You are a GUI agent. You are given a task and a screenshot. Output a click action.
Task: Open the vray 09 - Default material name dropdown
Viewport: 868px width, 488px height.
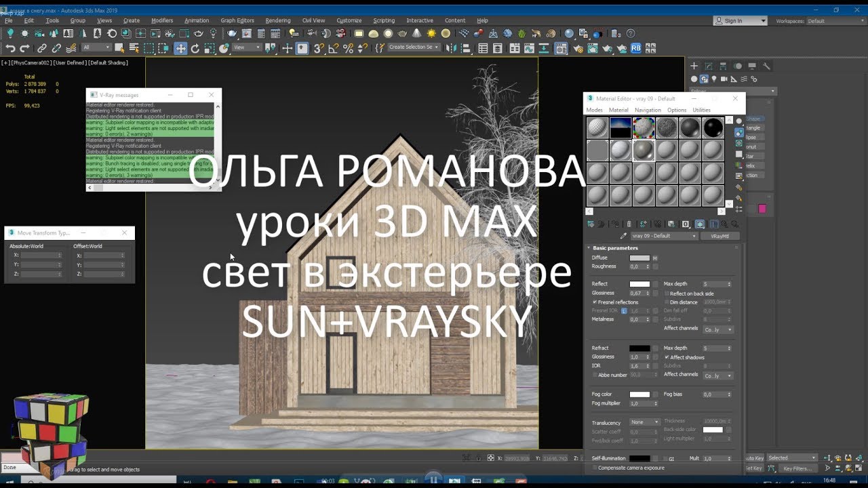click(x=665, y=236)
